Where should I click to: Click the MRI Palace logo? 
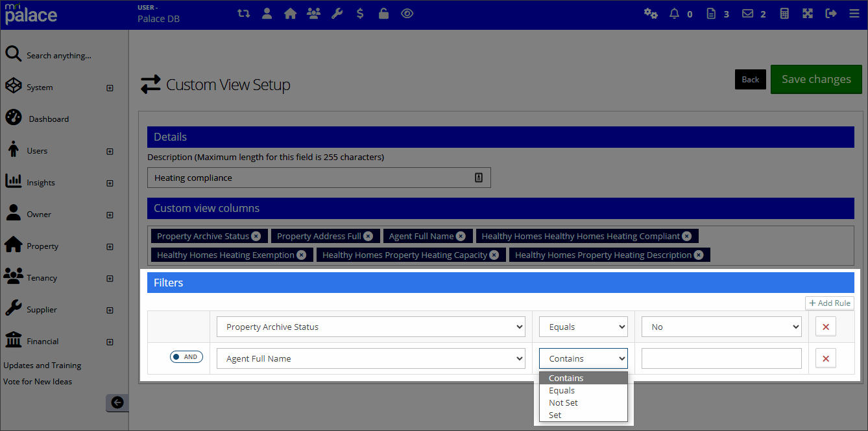pyautogui.click(x=31, y=13)
